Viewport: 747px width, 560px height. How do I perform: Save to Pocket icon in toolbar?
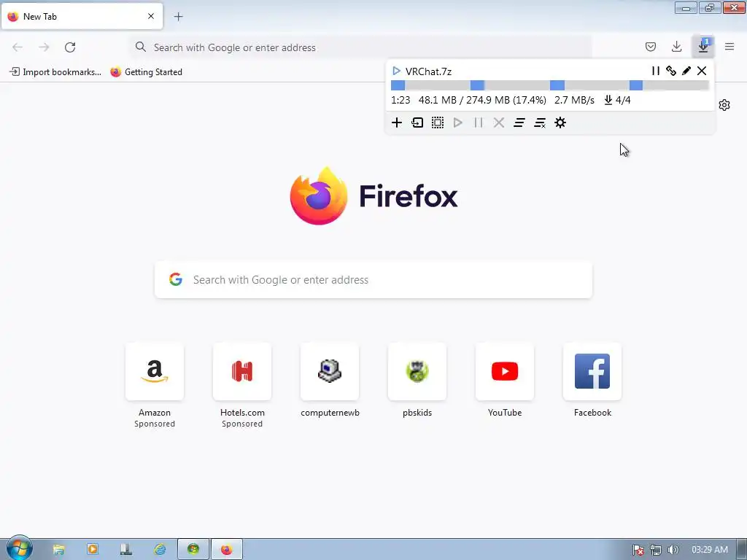point(650,47)
